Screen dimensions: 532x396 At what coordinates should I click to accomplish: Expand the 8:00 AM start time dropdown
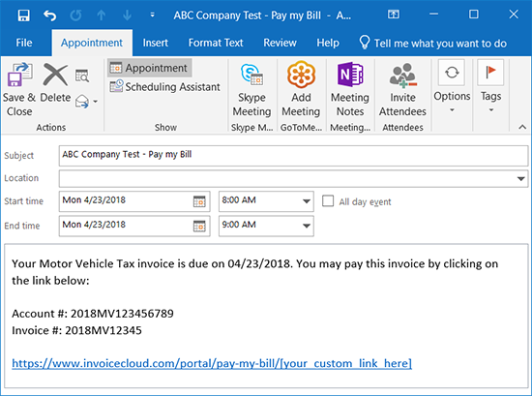point(307,201)
